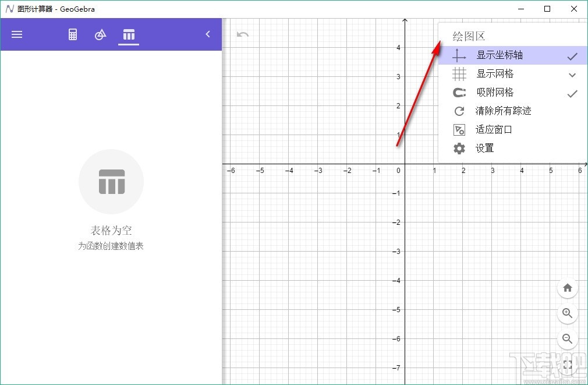Click the empty table placeholder circle
The width and height of the screenshot is (588, 385).
point(111,181)
